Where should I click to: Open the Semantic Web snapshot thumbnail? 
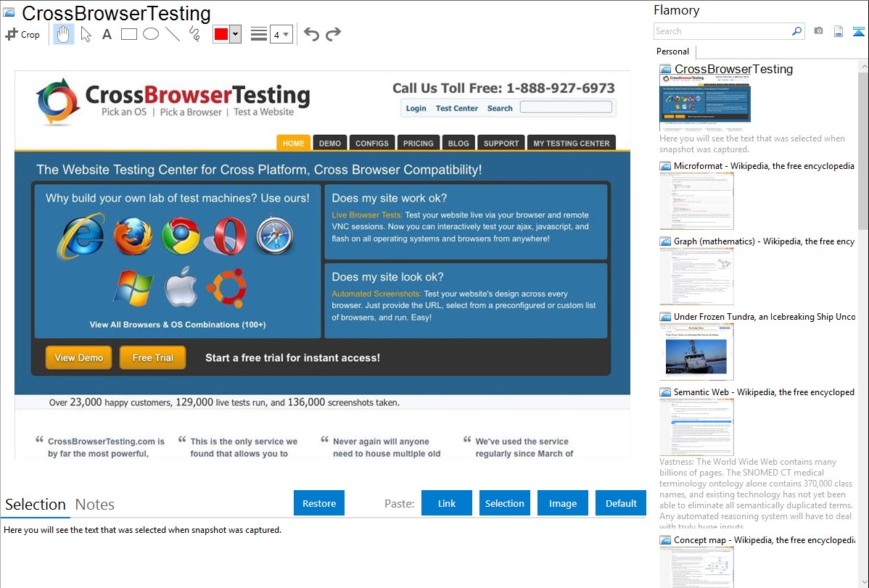[696, 427]
